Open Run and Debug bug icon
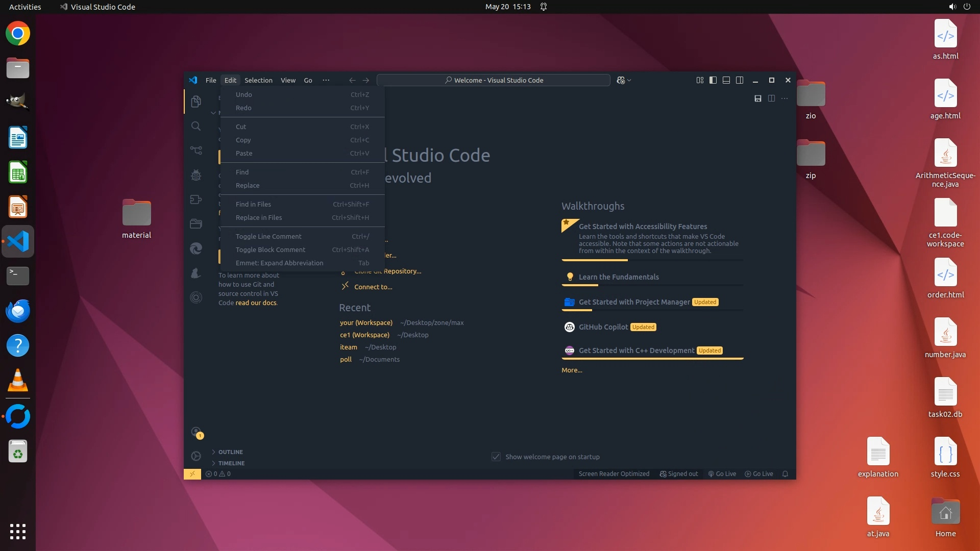 (196, 175)
